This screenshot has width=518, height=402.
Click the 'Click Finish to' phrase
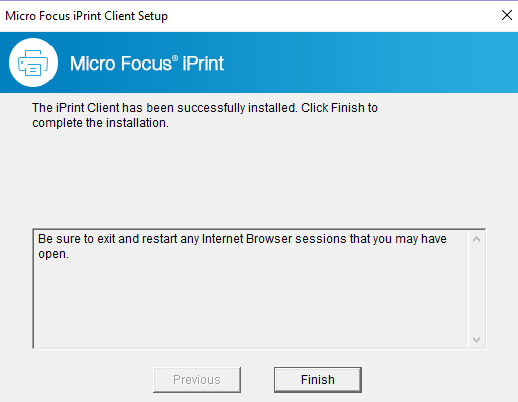339,108
